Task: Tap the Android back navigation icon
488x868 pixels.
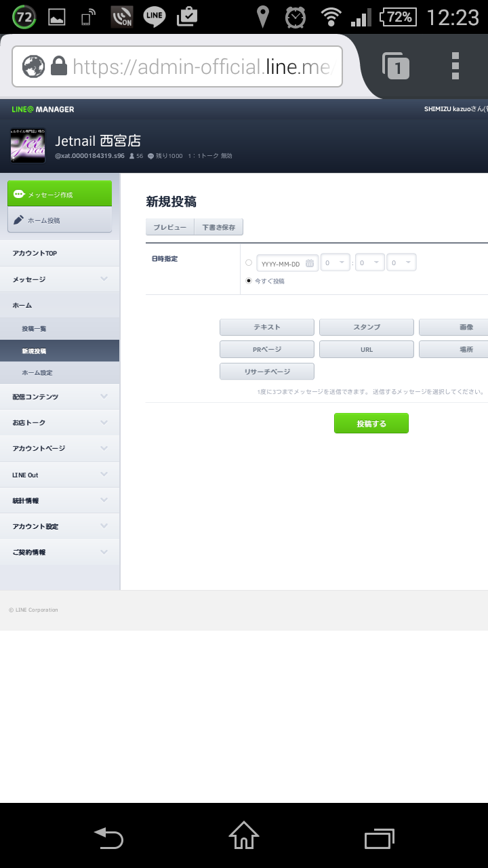Action: (x=108, y=839)
